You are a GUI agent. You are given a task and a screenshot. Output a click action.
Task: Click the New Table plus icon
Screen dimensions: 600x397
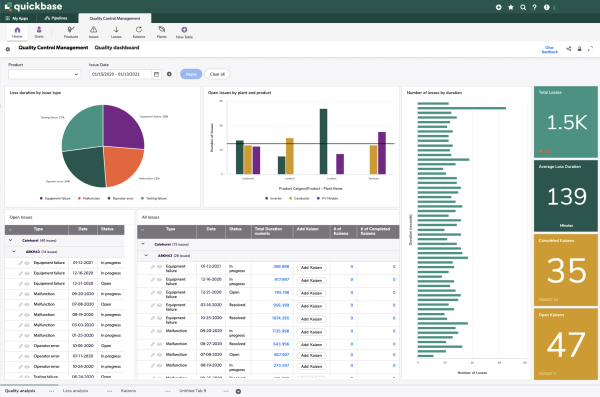pos(184,29)
